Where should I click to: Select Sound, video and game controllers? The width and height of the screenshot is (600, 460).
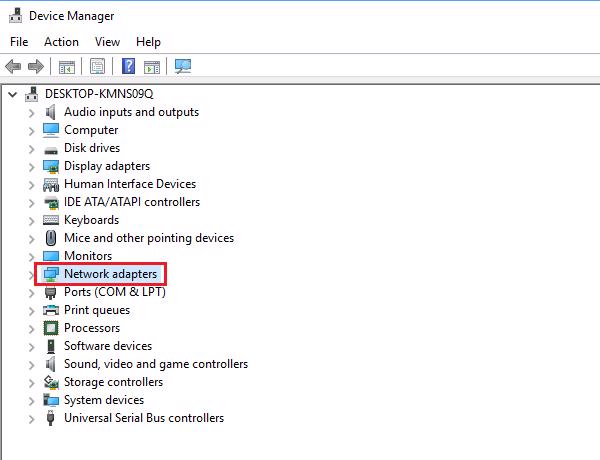[155, 364]
